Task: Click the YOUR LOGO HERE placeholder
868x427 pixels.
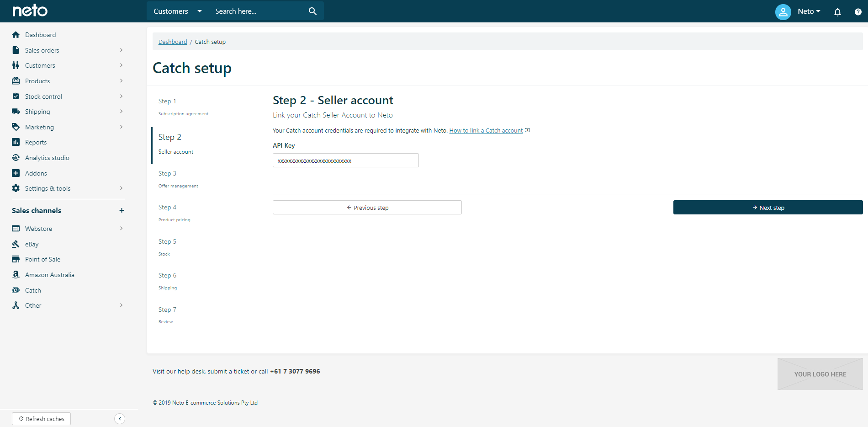Action: [820, 374]
